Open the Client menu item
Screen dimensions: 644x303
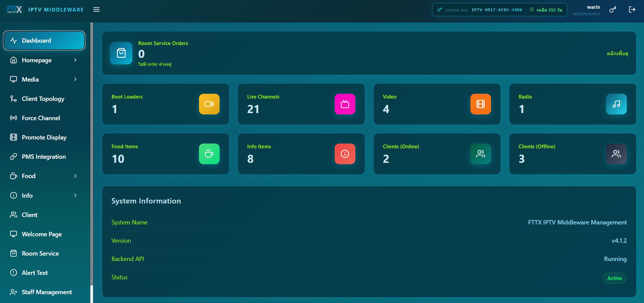point(44,215)
